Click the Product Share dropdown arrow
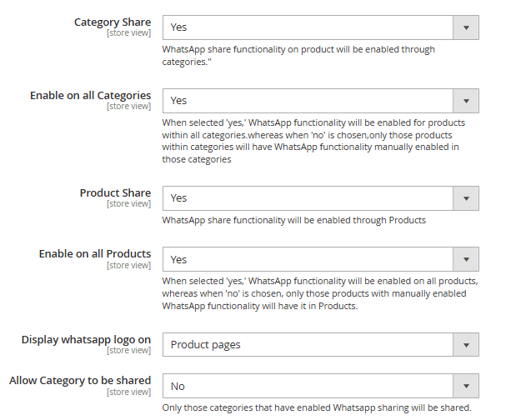 (x=465, y=198)
